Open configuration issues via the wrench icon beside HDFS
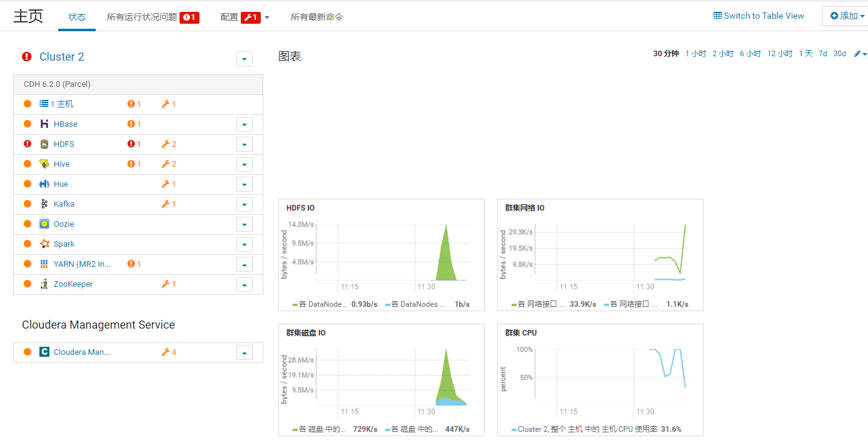868x443 pixels. pos(166,144)
